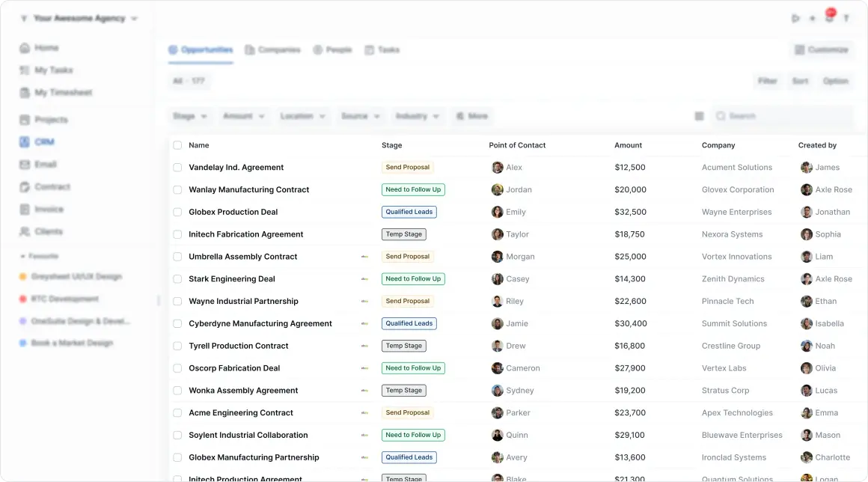868x482 pixels.
Task: Click the Filter button
Action: pyautogui.click(x=767, y=81)
